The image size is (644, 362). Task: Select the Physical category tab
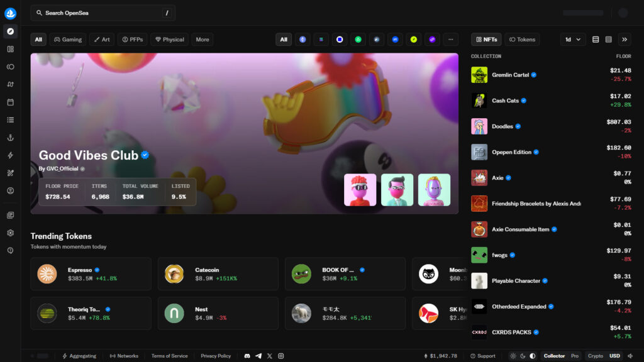tap(170, 40)
